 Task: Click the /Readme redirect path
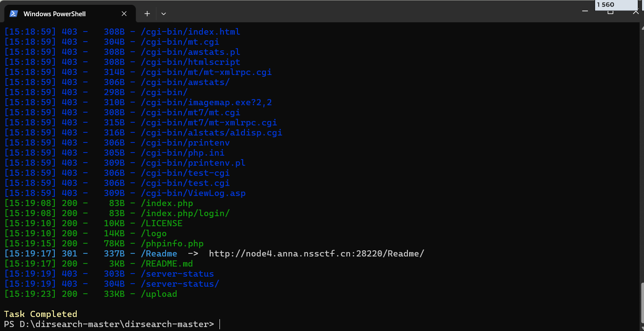pyautogui.click(x=159, y=254)
